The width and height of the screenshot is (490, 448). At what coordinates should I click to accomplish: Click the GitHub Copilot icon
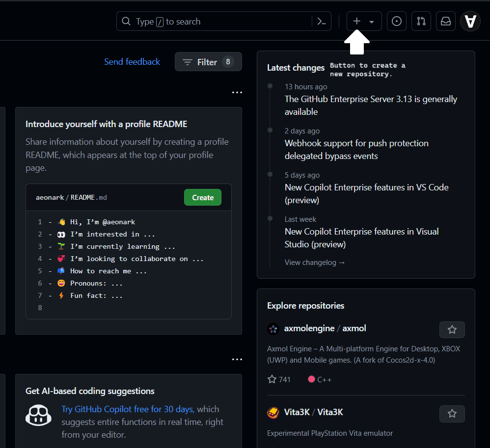pyautogui.click(x=39, y=415)
